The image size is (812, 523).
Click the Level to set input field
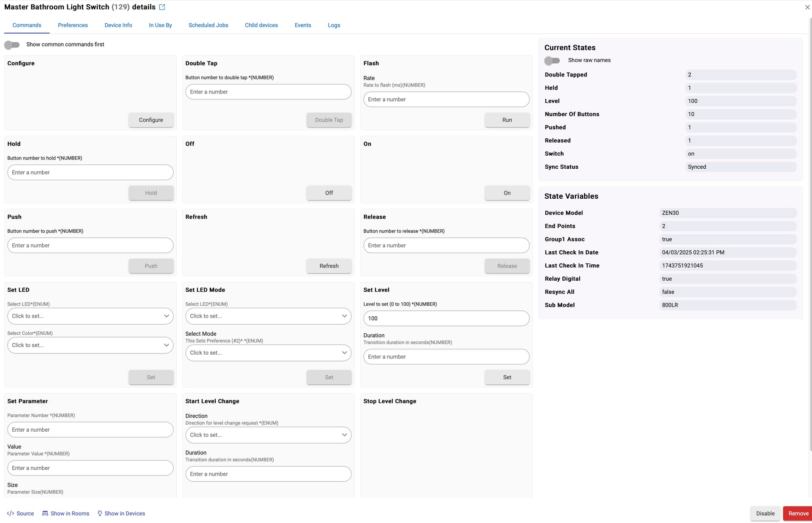coord(446,318)
